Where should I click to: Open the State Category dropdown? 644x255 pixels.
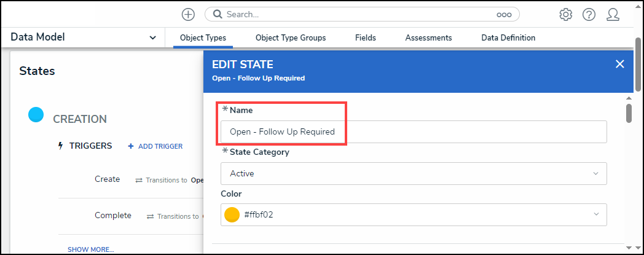point(414,173)
